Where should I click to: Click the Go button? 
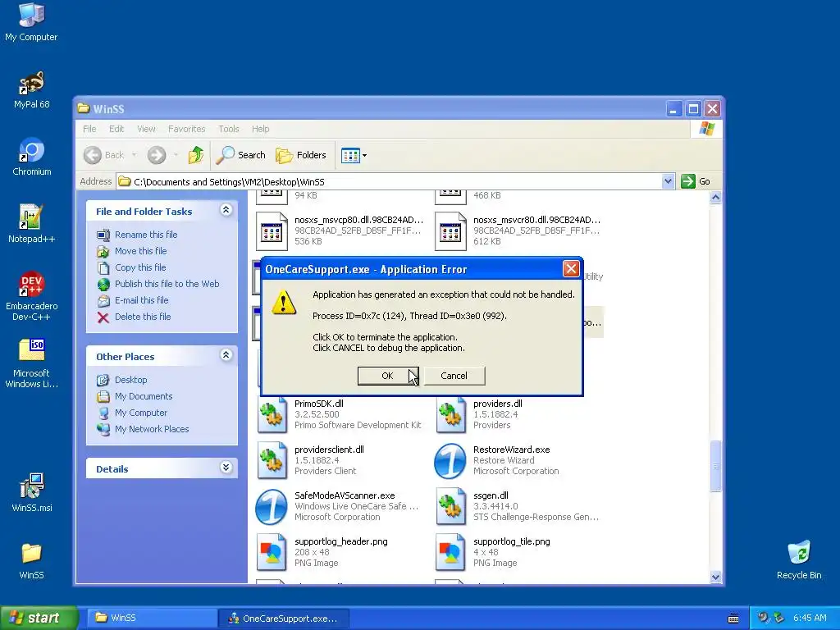click(696, 181)
